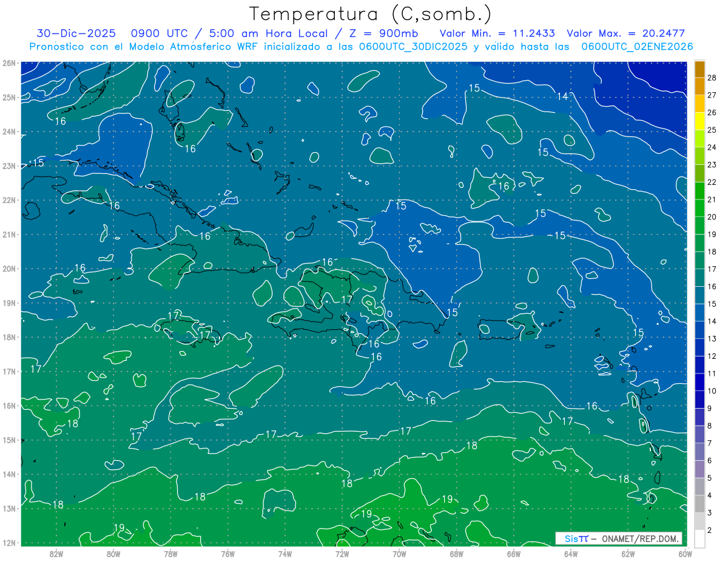Click the colorbar value label "20"
The height and width of the screenshot is (562, 728).
point(712,217)
